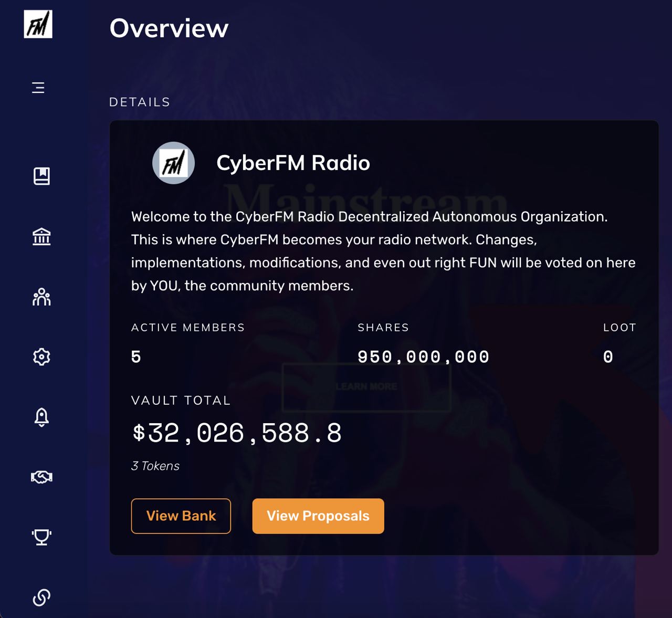The width and height of the screenshot is (672, 618).
Task: Click the round CyberFM Radio avatar
Action: 173,163
